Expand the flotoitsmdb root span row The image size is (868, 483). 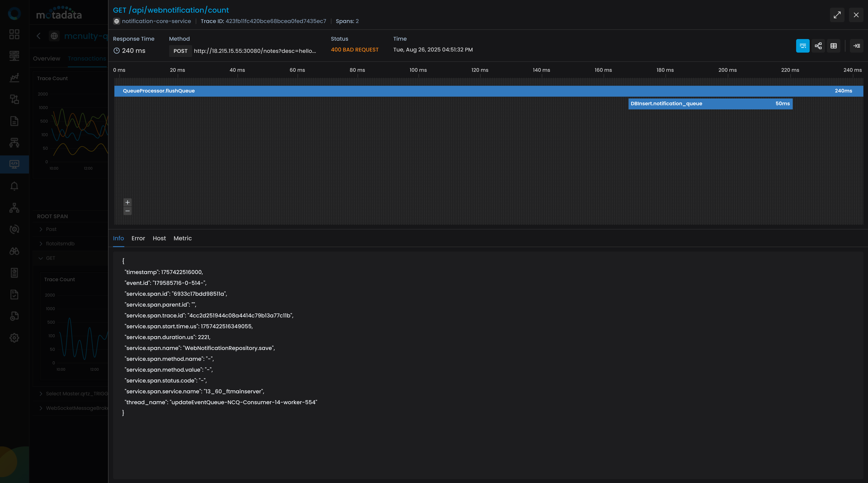(41, 244)
